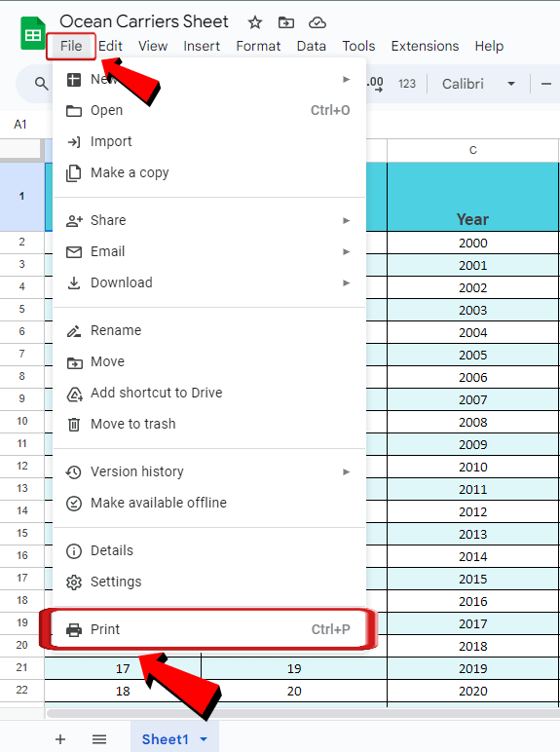
Task: Click Move to trash
Action: [x=209, y=424]
